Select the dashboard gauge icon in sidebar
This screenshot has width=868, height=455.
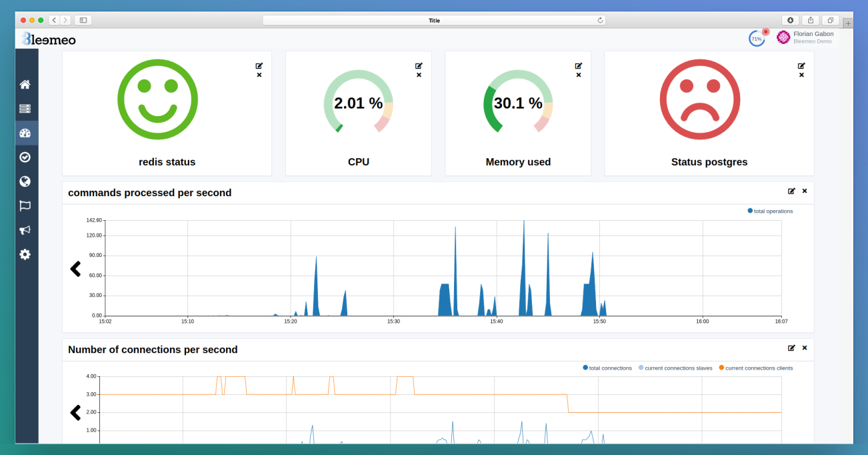coord(25,132)
